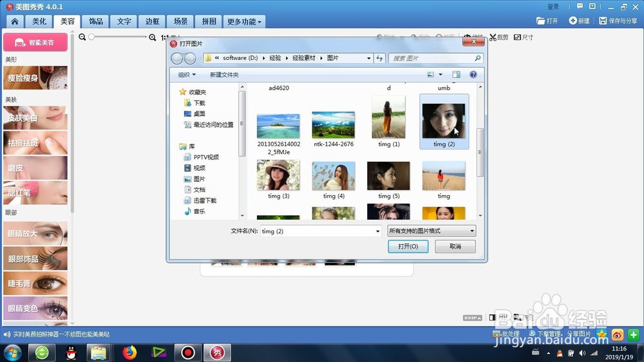Open the 组织 dropdown menu

pyautogui.click(x=187, y=75)
